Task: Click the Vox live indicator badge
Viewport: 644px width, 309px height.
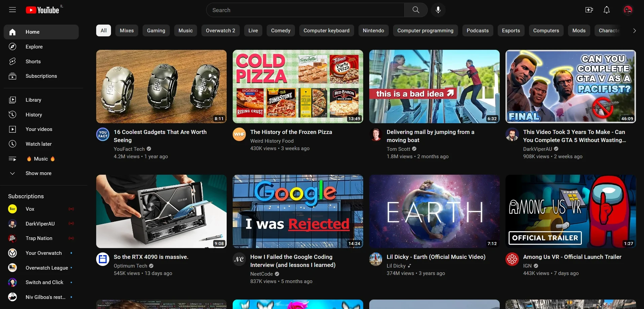Action: [x=71, y=209]
